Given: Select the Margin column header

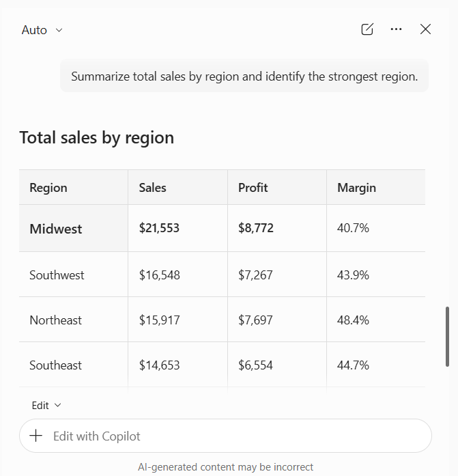Looking at the screenshot, I should pyautogui.click(x=376, y=187).
